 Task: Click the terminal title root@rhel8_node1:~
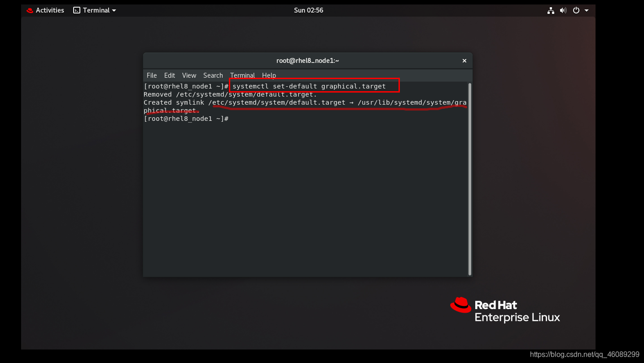[x=307, y=61]
